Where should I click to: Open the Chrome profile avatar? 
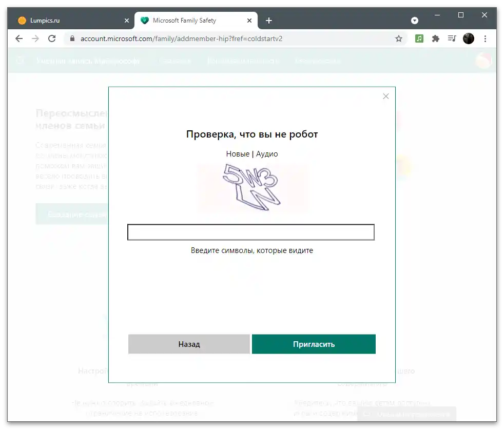468,38
